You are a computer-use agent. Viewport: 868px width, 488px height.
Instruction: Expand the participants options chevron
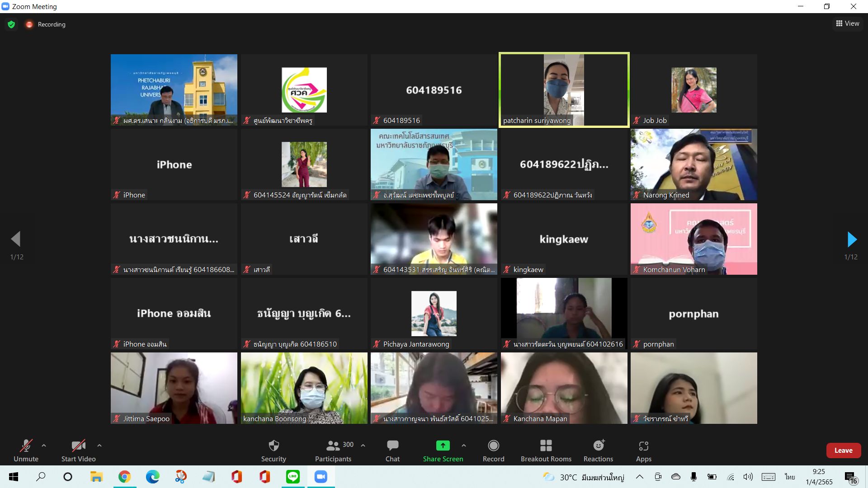(x=363, y=446)
